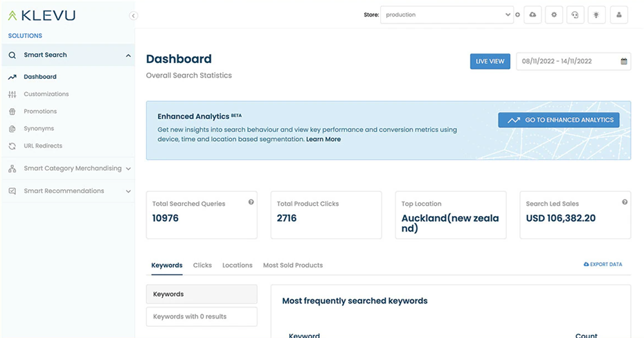This screenshot has height=338, width=644.
Task: Switch to the Clicks tab
Action: 202,265
